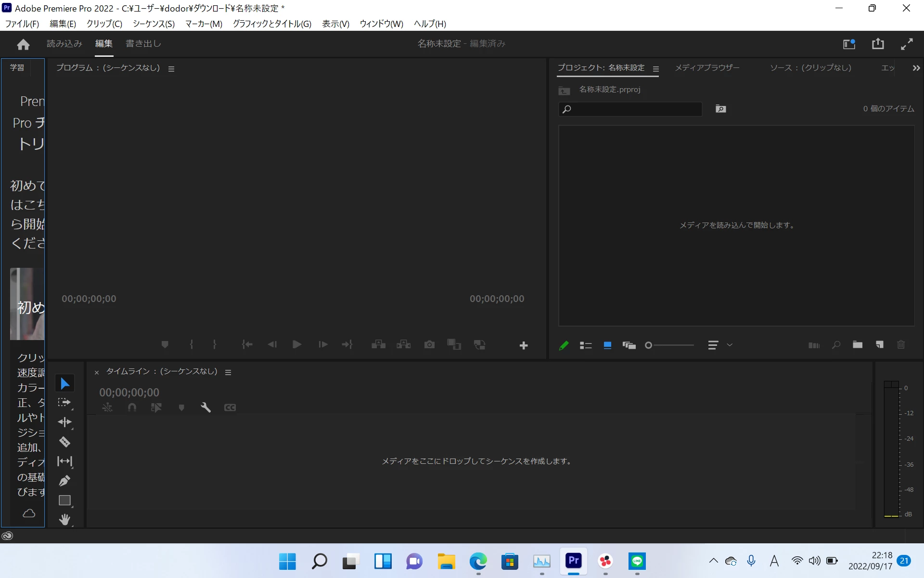Click the Export Frame camera icon
The width and height of the screenshot is (924, 578).
pos(429,345)
